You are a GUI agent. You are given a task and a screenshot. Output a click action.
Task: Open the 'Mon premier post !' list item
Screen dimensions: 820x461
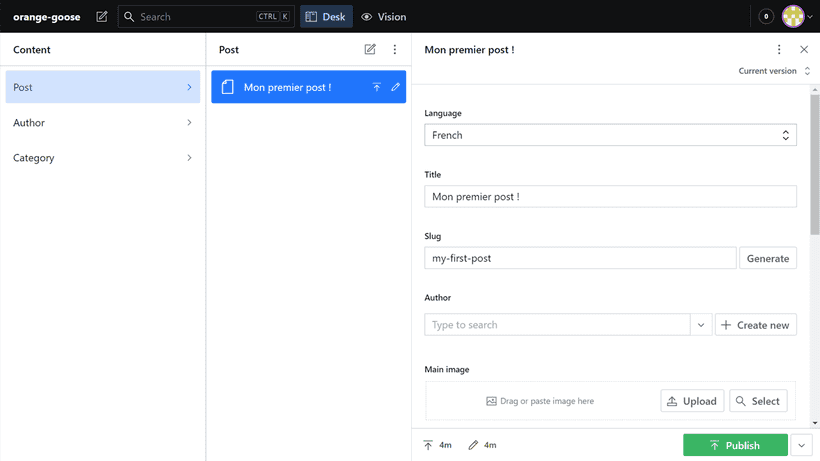pos(309,87)
